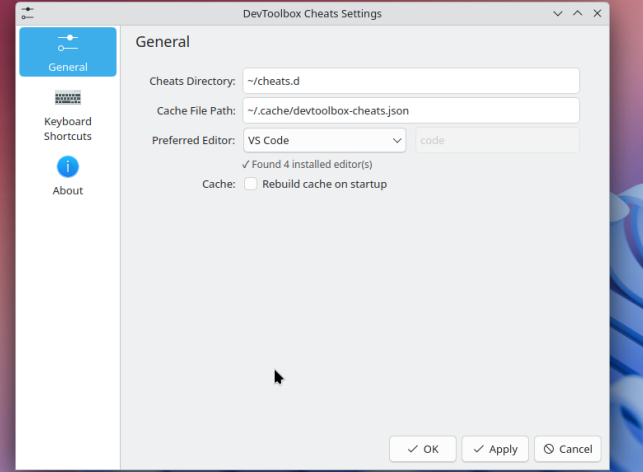Click the 'Cache File Path:' label
Screen dimensions: 643x472
click(x=196, y=111)
